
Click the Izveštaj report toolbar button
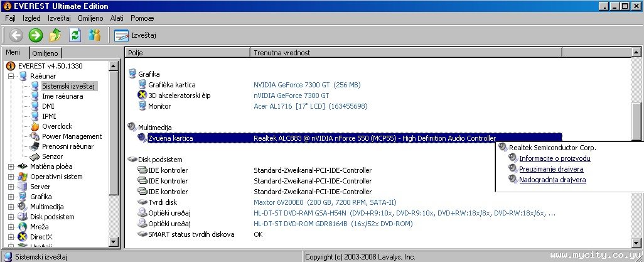[x=135, y=36]
